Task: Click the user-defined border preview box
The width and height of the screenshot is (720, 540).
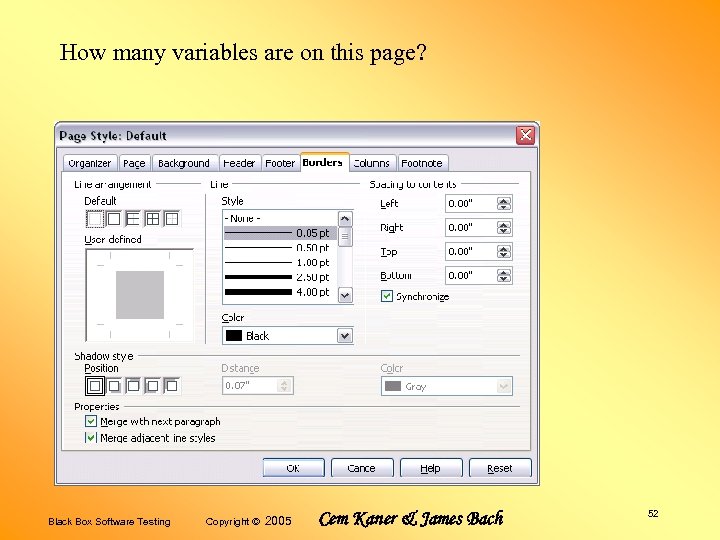Action: pyautogui.click(x=140, y=295)
